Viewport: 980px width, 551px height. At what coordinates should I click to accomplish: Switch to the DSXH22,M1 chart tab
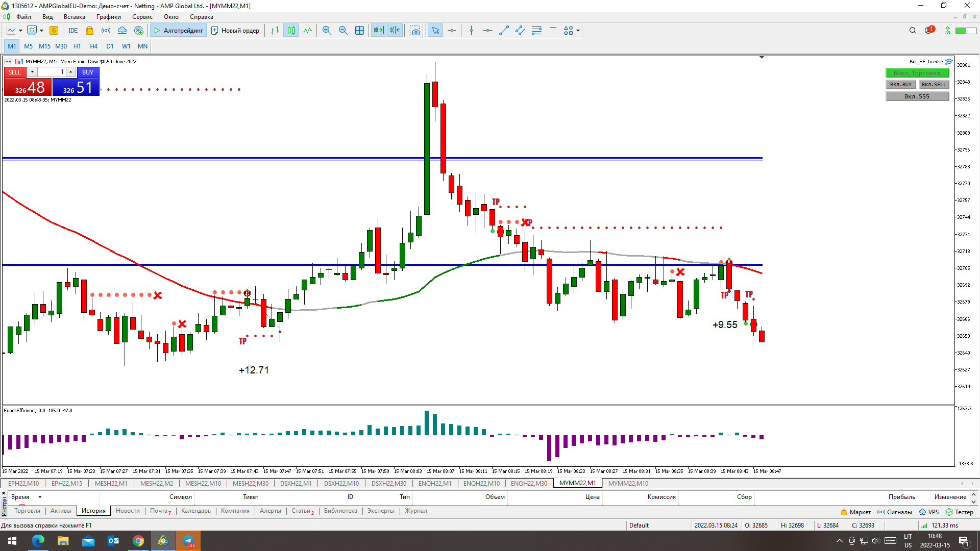point(296,483)
